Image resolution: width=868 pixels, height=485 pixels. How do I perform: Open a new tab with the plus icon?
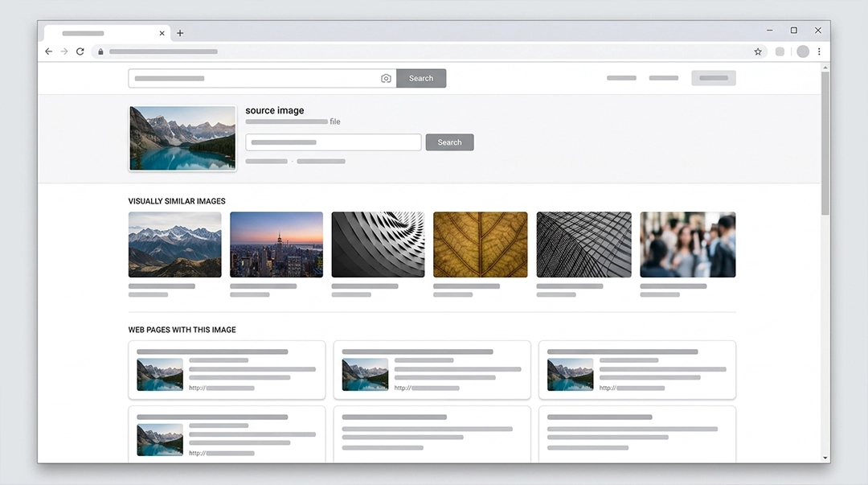180,33
